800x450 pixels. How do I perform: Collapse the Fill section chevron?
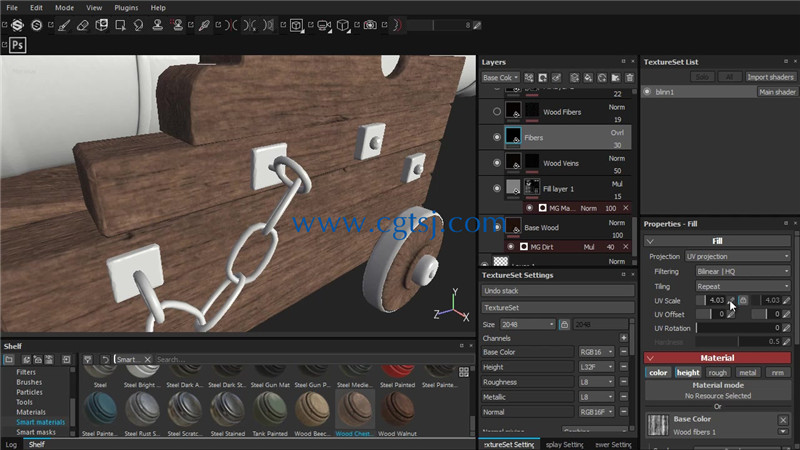tap(650, 241)
